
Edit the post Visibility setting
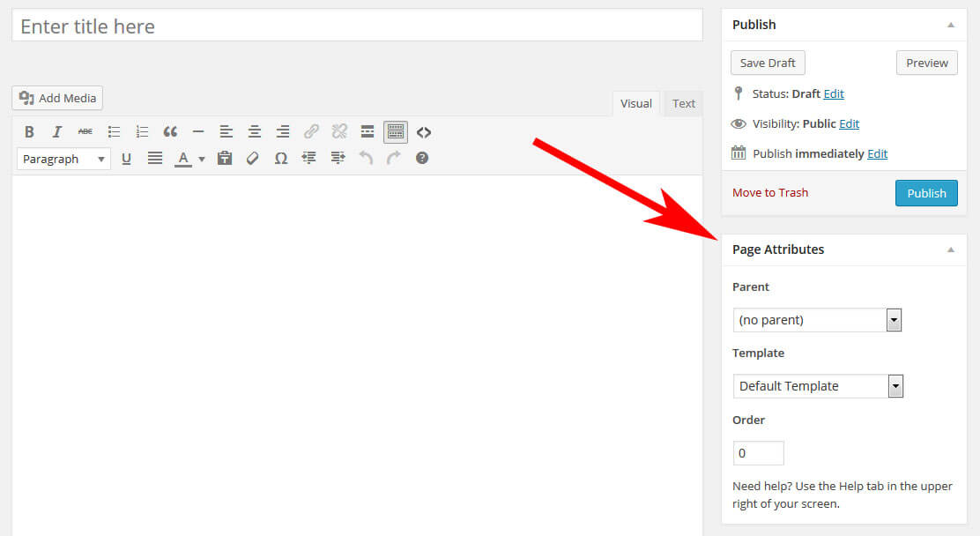849,123
